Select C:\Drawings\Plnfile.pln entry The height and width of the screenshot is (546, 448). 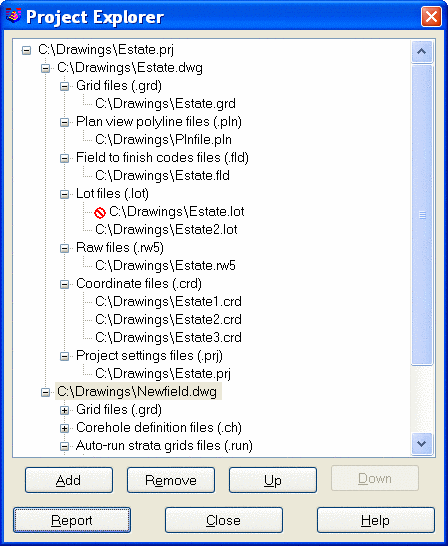[x=163, y=139]
